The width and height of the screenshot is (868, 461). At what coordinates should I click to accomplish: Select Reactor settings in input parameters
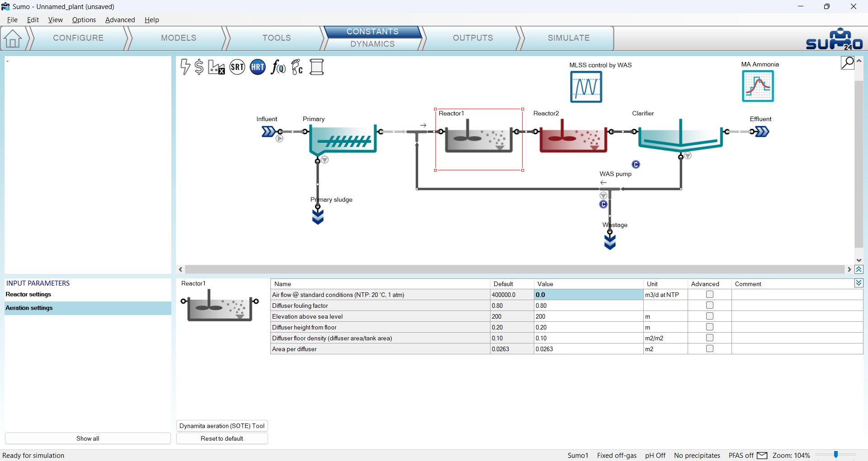(x=88, y=295)
